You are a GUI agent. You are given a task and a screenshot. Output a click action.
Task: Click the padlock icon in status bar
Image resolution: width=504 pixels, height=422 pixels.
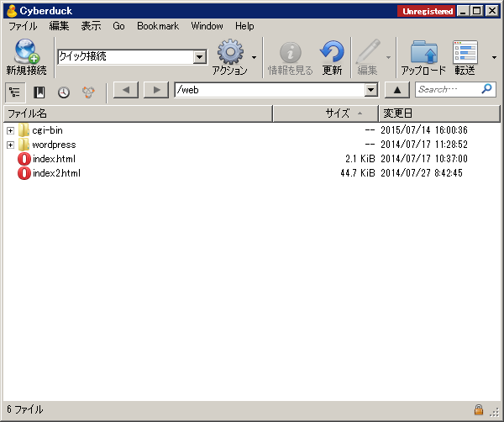479,409
